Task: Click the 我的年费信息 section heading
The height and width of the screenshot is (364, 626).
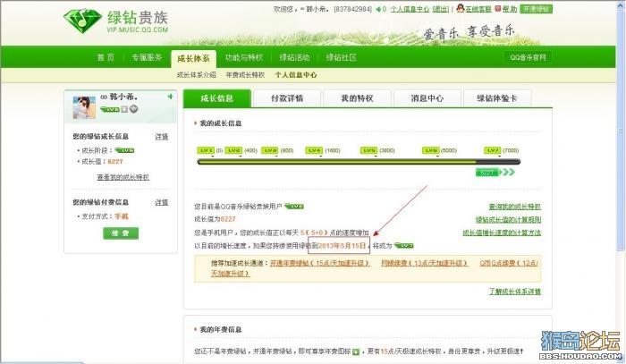Action: pos(220,329)
